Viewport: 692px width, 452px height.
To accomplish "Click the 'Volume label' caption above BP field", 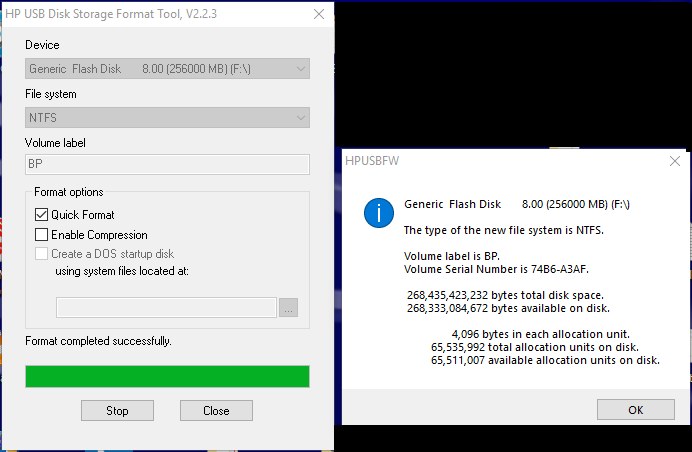I will pyautogui.click(x=55, y=143).
